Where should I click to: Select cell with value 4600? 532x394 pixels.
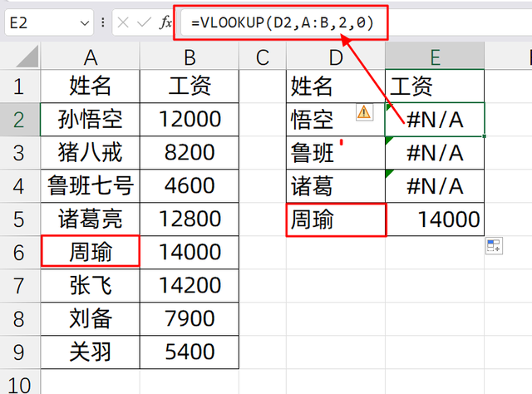click(x=190, y=186)
